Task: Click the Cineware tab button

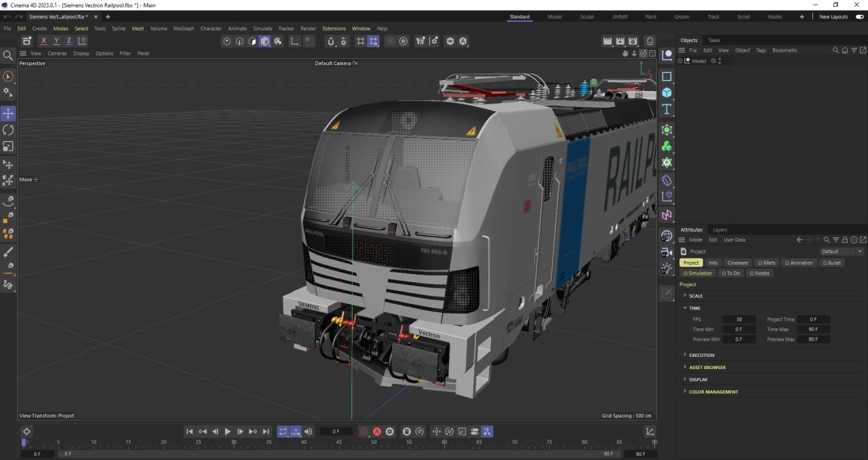Action: (x=737, y=263)
